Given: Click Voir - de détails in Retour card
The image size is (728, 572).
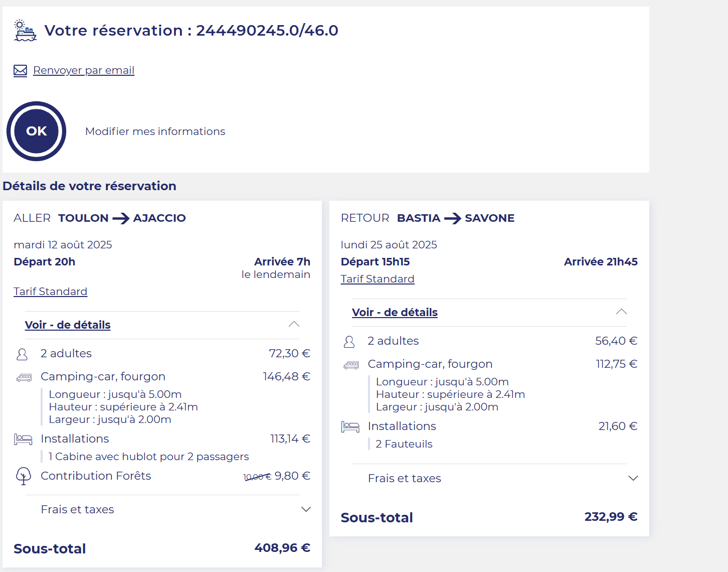Looking at the screenshot, I should (x=395, y=313).
